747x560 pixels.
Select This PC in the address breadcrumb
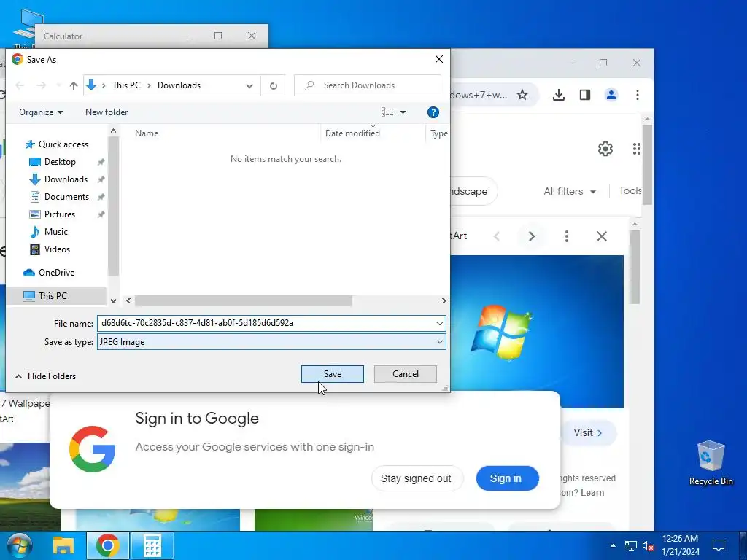126,85
